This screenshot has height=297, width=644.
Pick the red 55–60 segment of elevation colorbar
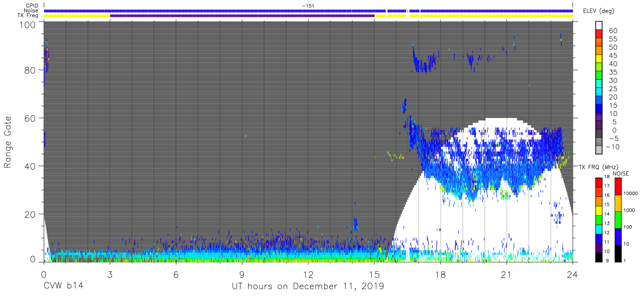point(599,33)
